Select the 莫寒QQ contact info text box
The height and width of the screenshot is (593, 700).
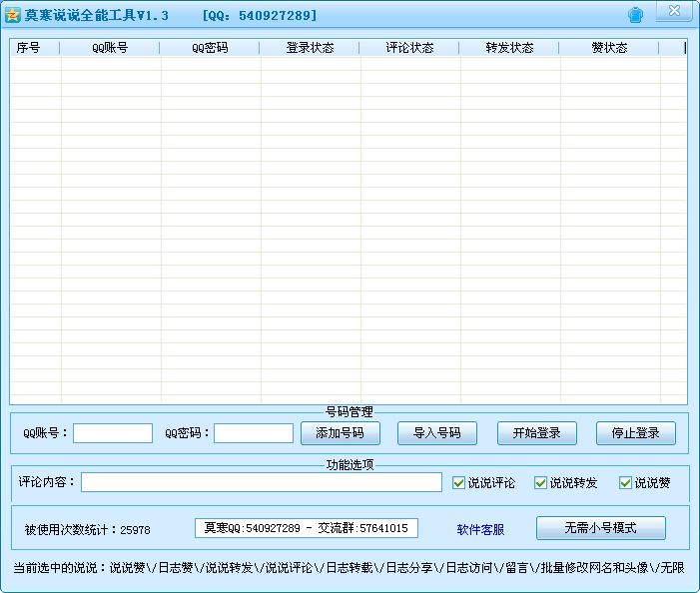click(307, 528)
